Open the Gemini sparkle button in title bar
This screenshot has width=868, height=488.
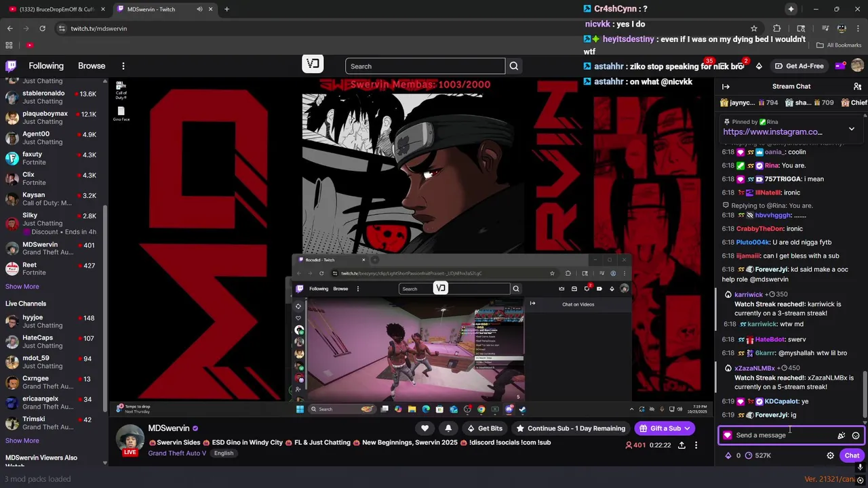[791, 9]
